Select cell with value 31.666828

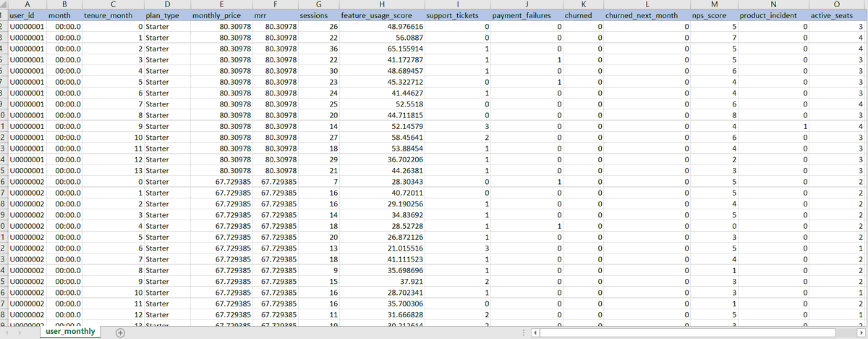point(381,315)
